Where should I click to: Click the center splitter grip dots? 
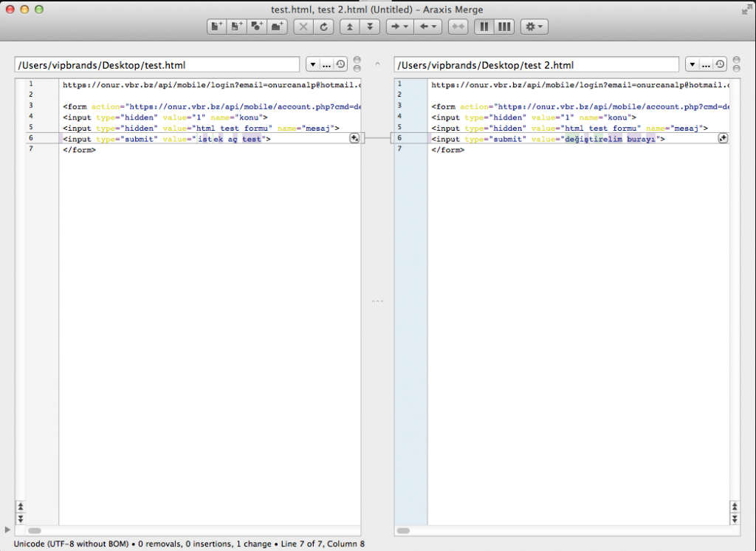(x=377, y=301)
